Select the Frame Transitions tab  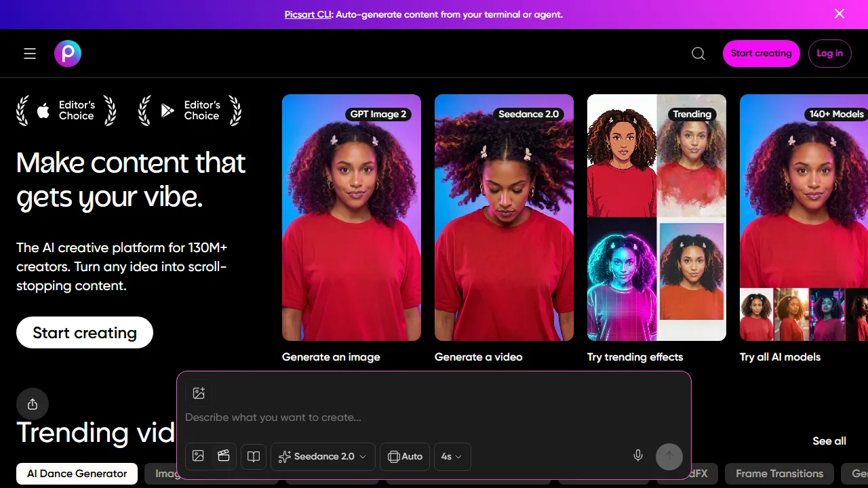coord(780,474)
